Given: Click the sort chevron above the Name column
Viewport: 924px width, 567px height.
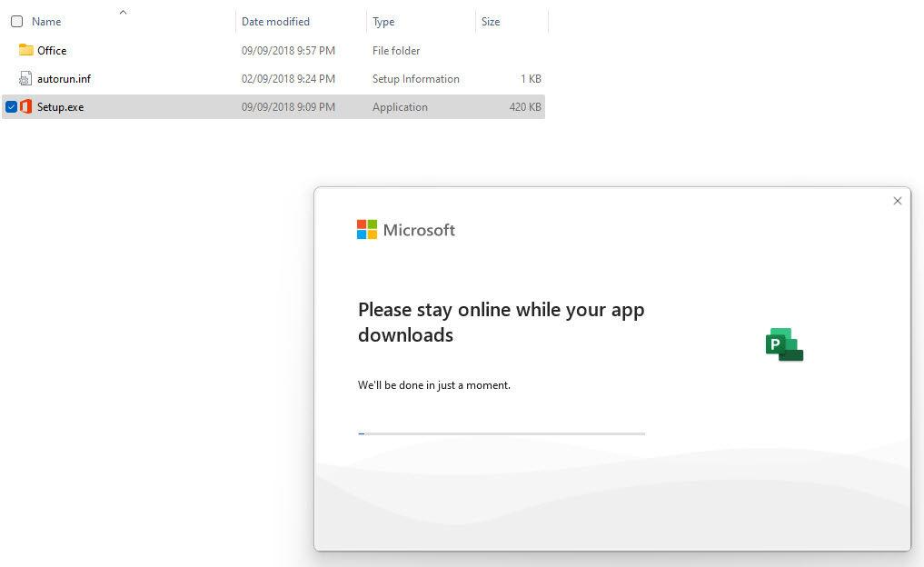Looking at the screenshot, I should [123, 12].
